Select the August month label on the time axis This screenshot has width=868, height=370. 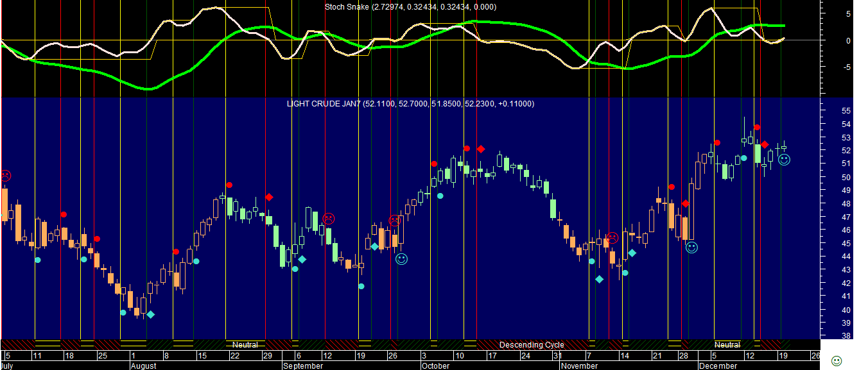tap(143, 366)
